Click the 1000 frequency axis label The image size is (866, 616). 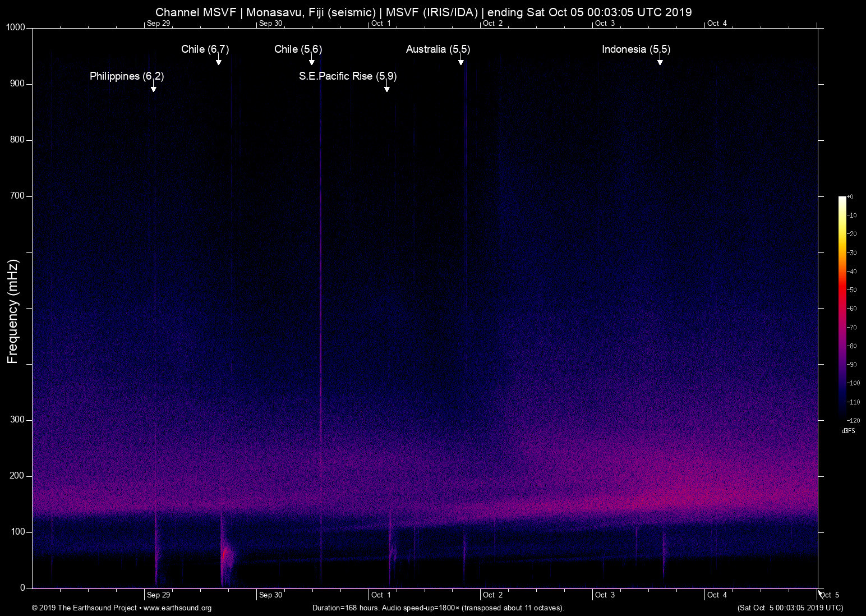click(x=16, y=27)
